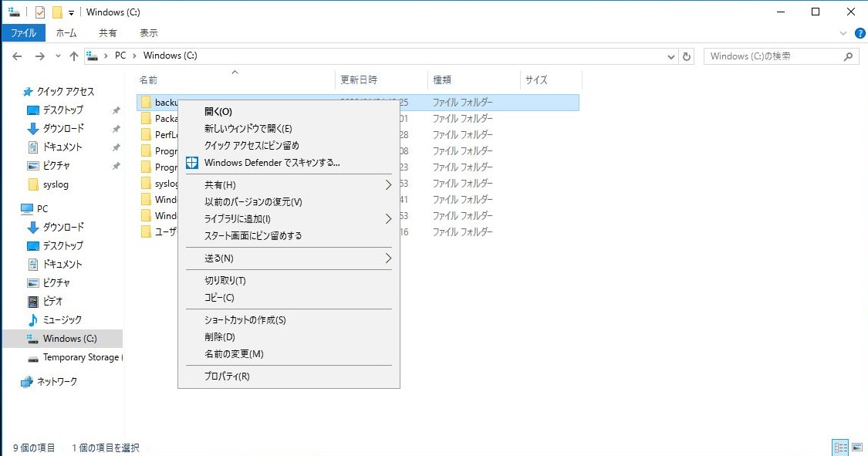Viewport: 868px width, 456px height.
Task: Click the refresh icon beside the address bar
Action: 687,56
